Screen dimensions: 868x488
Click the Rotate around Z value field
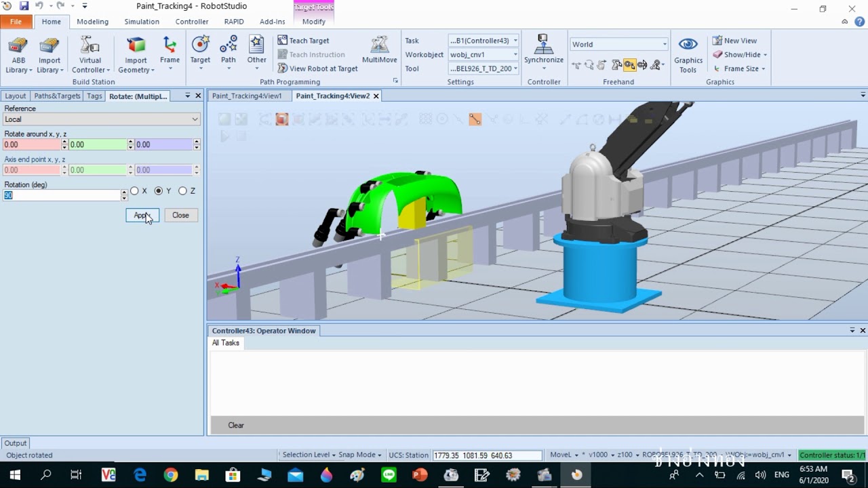click(163, 144)
